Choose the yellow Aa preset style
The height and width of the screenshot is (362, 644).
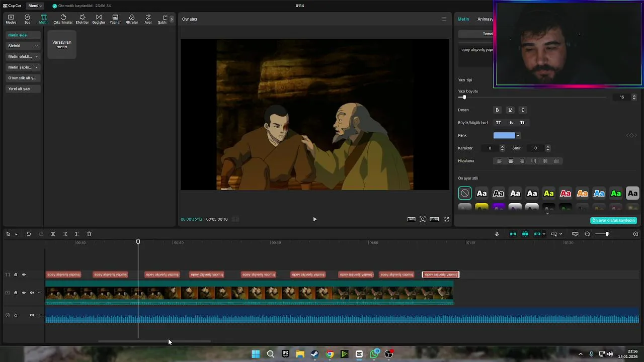click(549, 193)
